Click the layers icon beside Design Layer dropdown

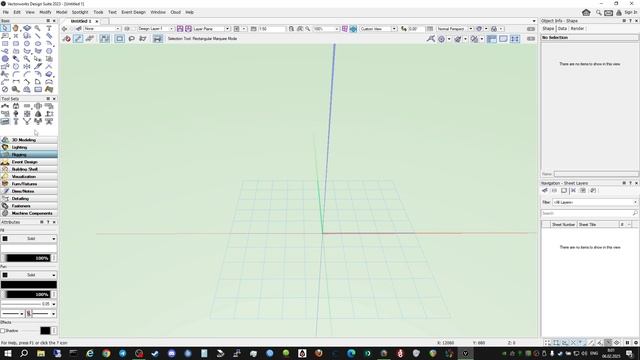click(x=127, y=29)
